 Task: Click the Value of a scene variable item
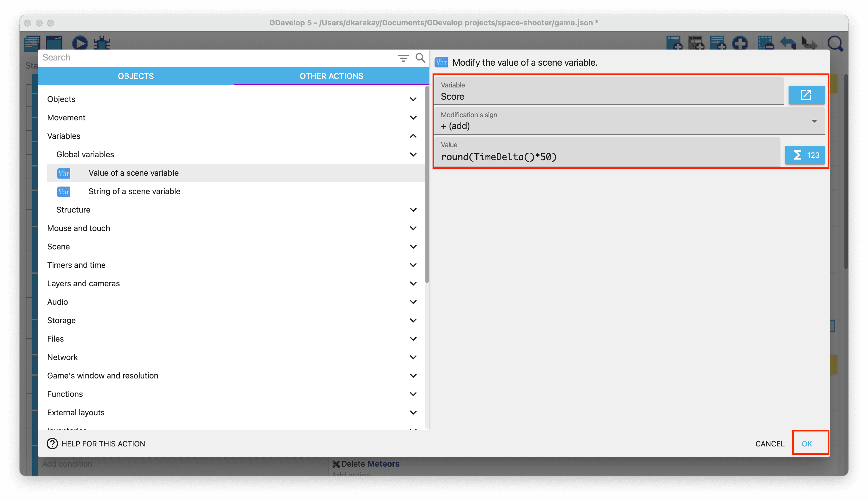pyautogui.click(x=134, y=173)
